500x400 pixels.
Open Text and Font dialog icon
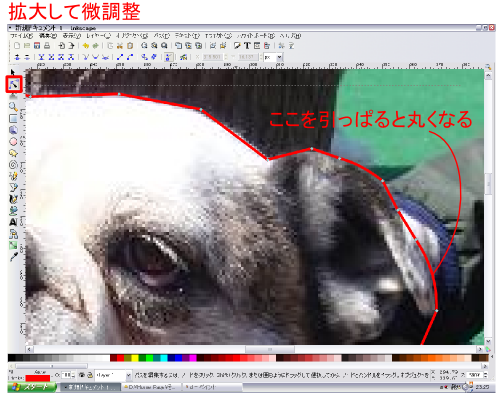click(x=247, y=46)
